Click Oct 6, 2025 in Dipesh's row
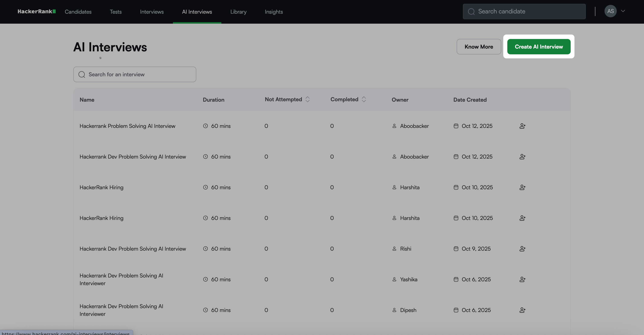Image resolution: width=644 pixels, height=335 pixels. coord(476,310)
